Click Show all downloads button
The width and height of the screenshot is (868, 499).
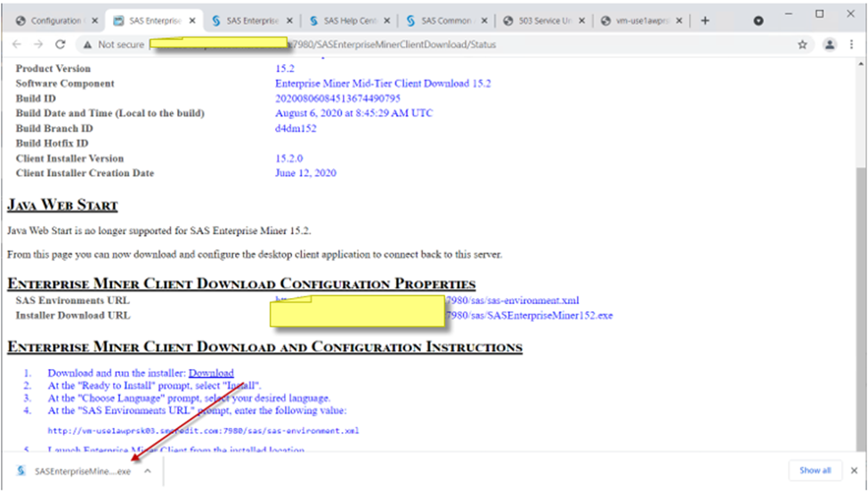[x=815, y=471]
